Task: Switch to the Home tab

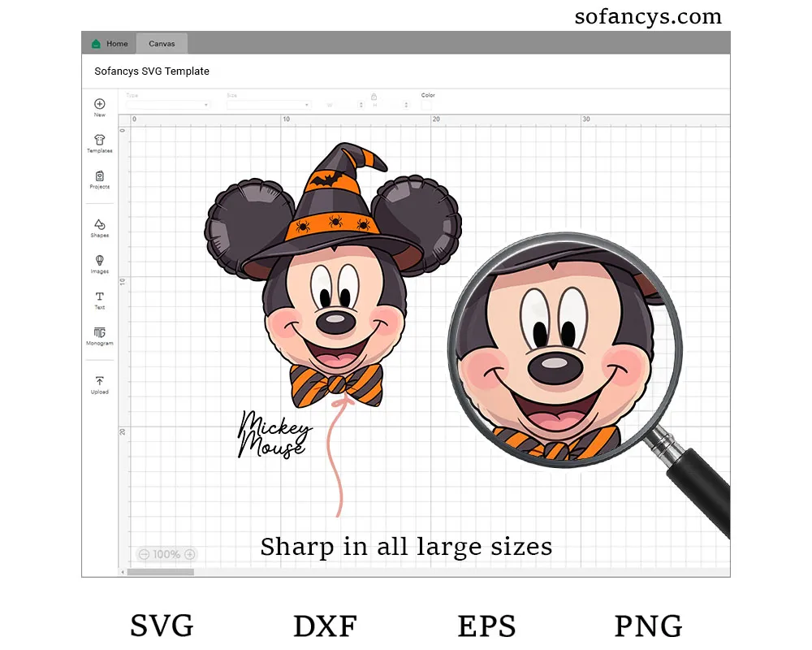Action: point(110,44)
